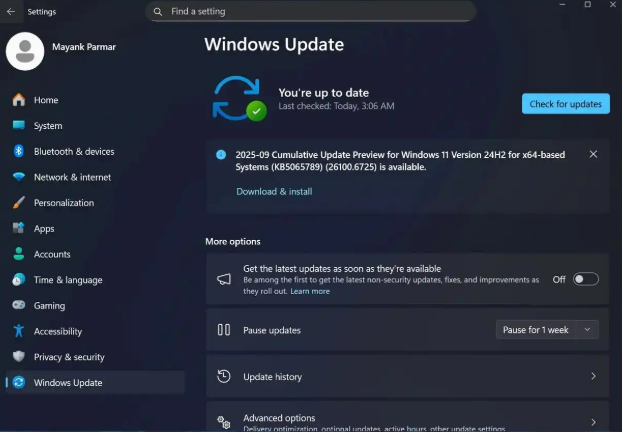Maximize the Settings window

(x=587, y=4)
